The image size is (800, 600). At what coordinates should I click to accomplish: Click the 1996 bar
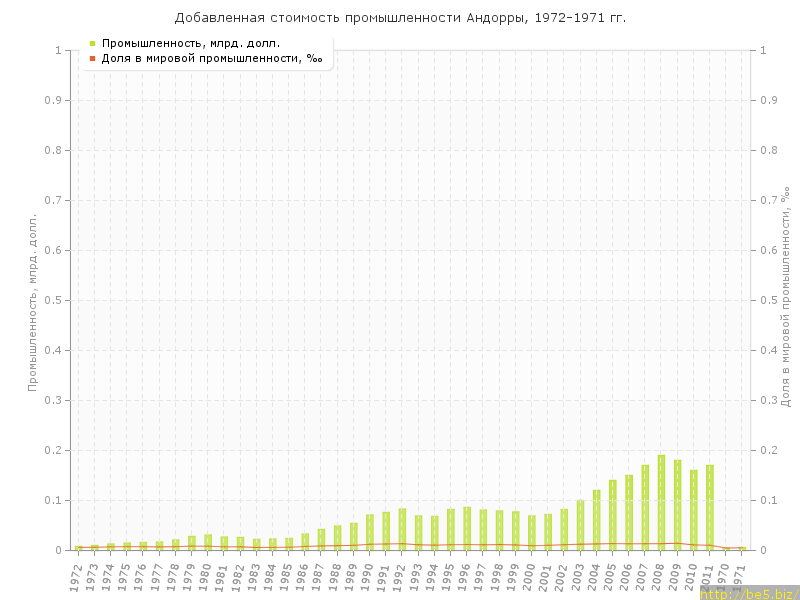point(467,529)
